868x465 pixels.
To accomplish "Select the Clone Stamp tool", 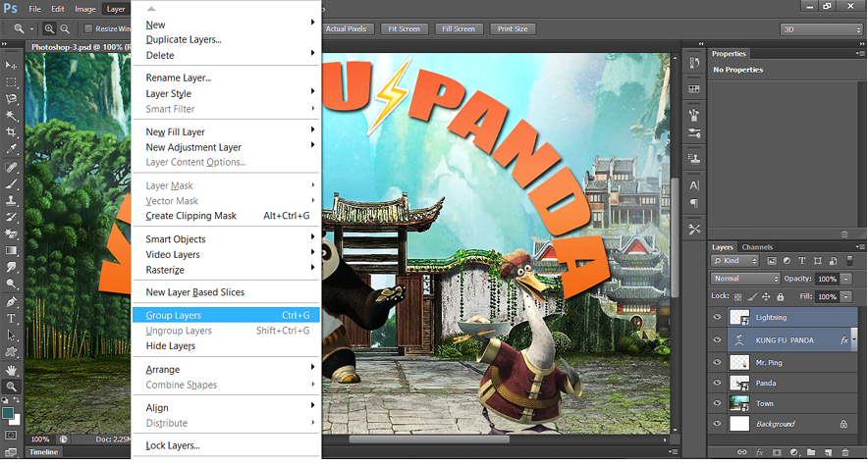I will click(11, 200).
